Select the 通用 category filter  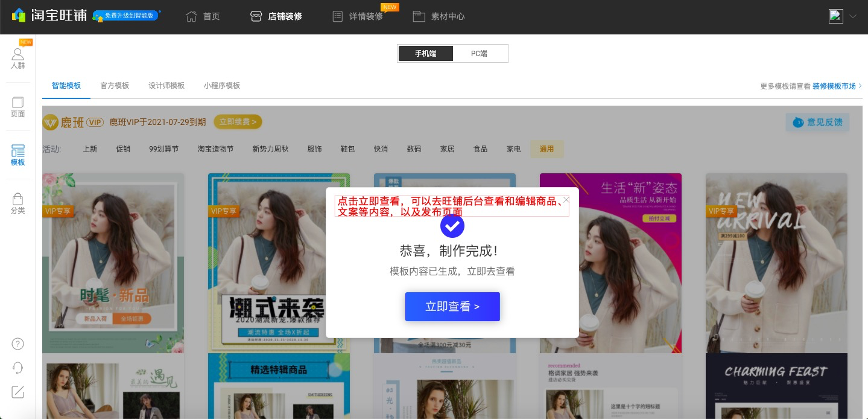tap(547, 149)
